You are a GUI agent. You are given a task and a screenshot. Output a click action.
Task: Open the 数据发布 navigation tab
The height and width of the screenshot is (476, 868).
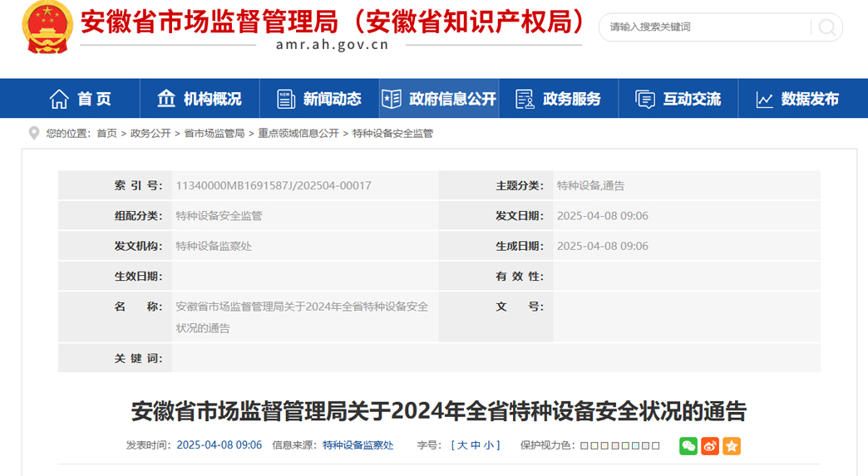[797, 99]
